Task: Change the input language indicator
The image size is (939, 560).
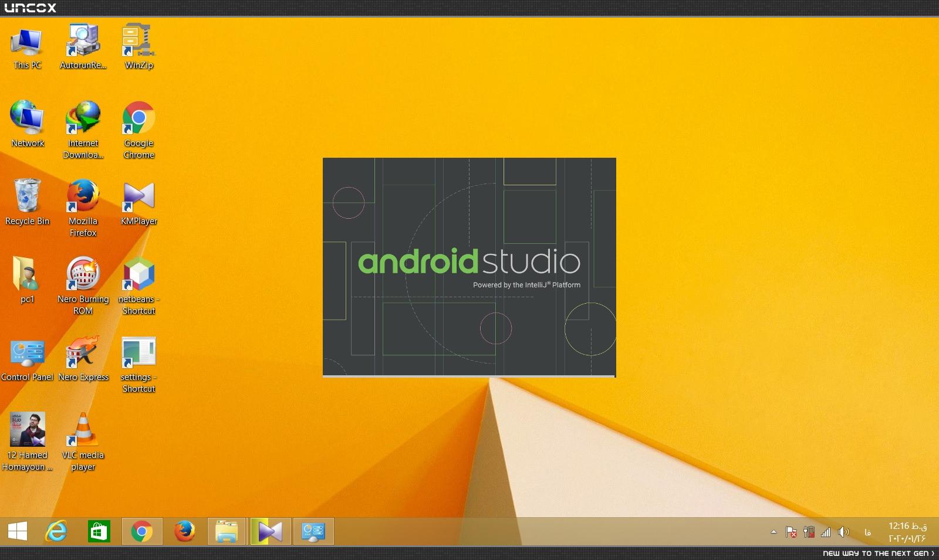Action: (x=867, y=532)
